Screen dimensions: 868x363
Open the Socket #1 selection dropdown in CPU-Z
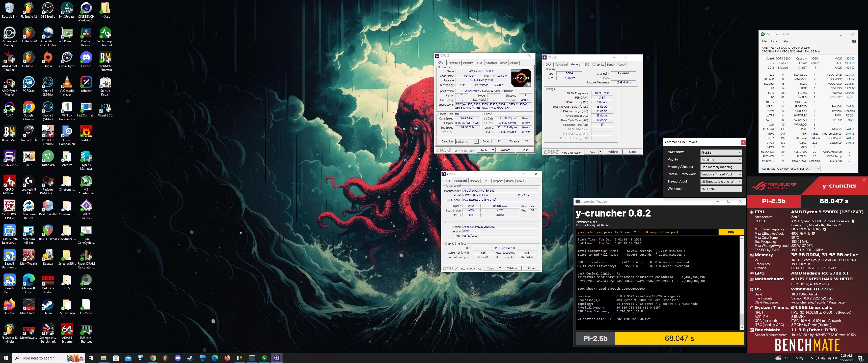(x=467, y=141)
